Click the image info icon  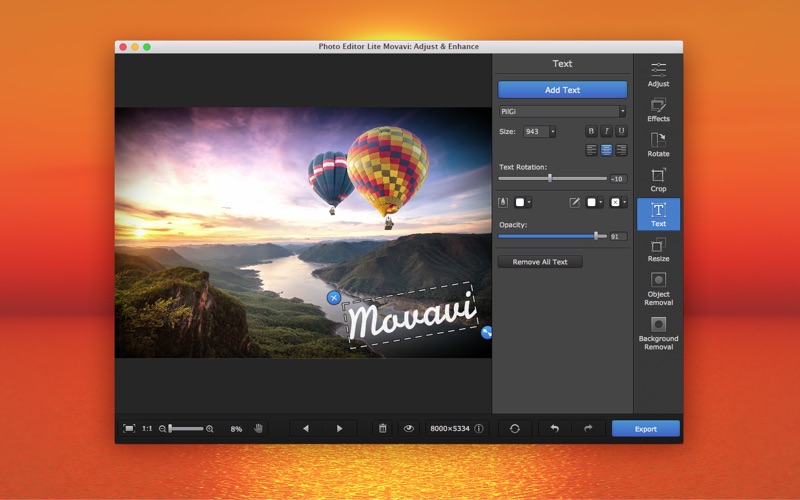[479, 429]
